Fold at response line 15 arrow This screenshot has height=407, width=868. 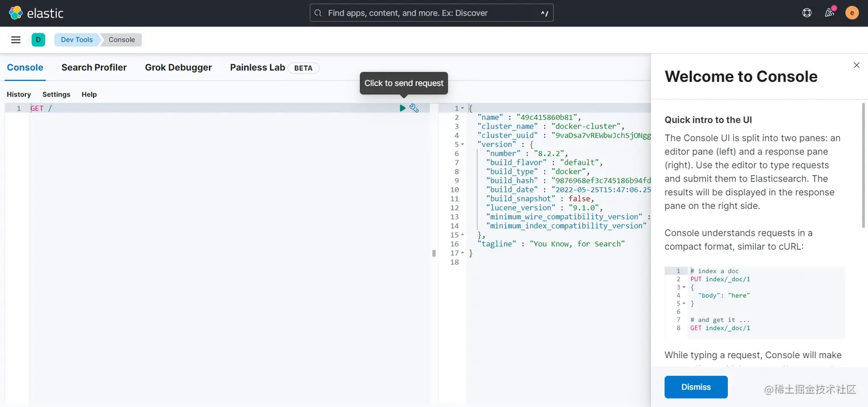(463, 235)
